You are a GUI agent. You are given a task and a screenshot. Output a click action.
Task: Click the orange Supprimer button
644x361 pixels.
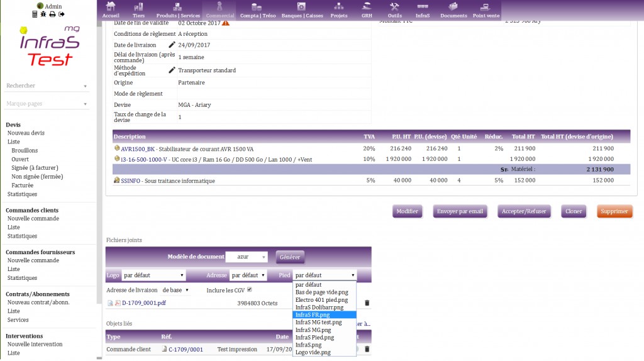tap(614, 211)
